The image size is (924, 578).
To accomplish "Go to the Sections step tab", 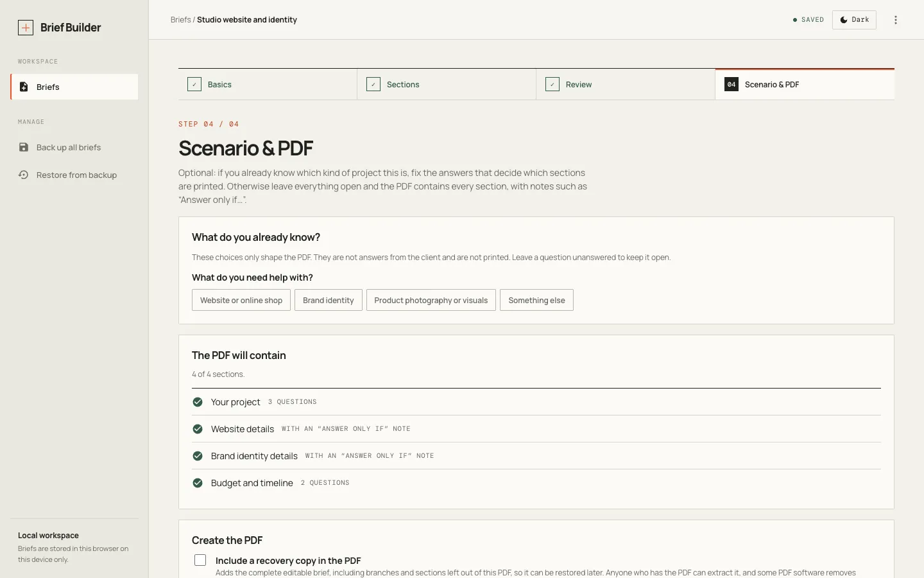I will point(447,84).
